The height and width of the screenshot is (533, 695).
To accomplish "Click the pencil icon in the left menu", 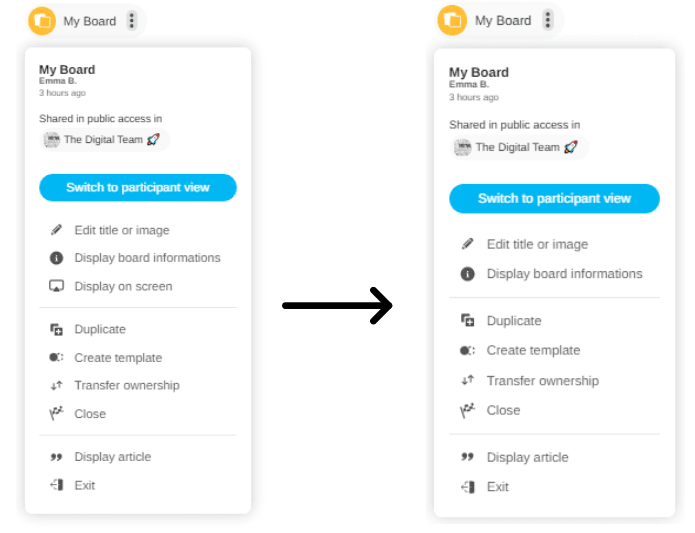I will (x=56, y=230).
